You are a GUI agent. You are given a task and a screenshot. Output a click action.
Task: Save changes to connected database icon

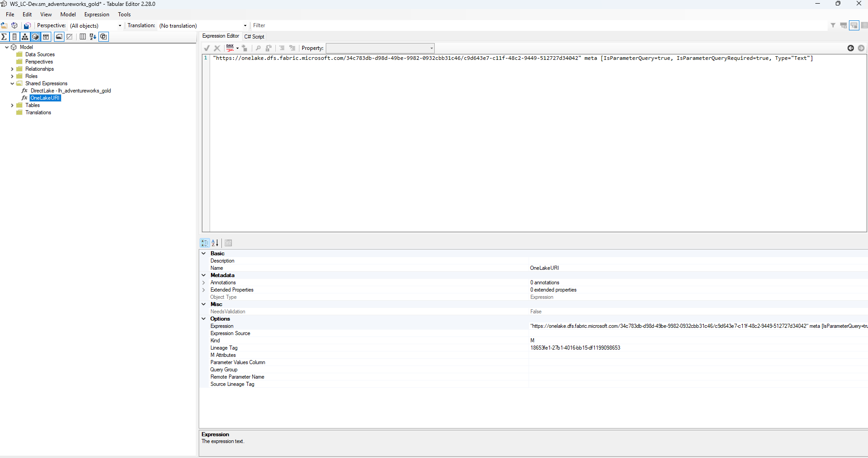pos(27,25)
